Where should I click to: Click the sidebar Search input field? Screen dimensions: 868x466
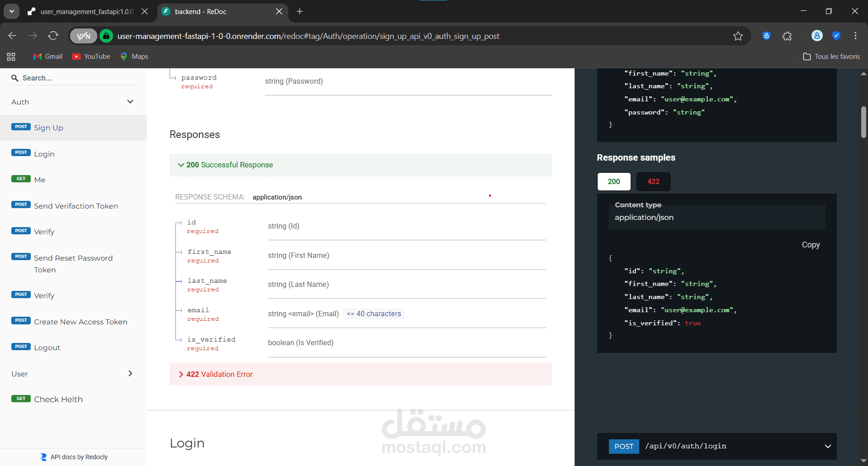[x=77, y=78]
